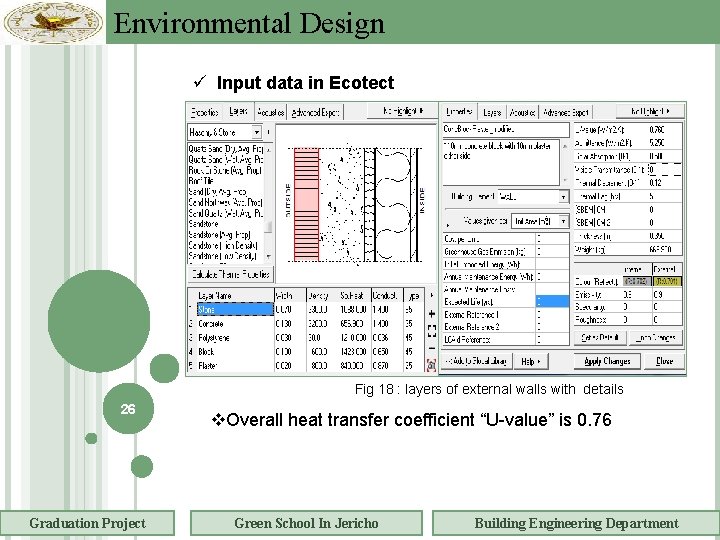This screenshot has width=720, height=540.
Task: Open Acoustics tab in right panel
Action: [x=522, y=112]
